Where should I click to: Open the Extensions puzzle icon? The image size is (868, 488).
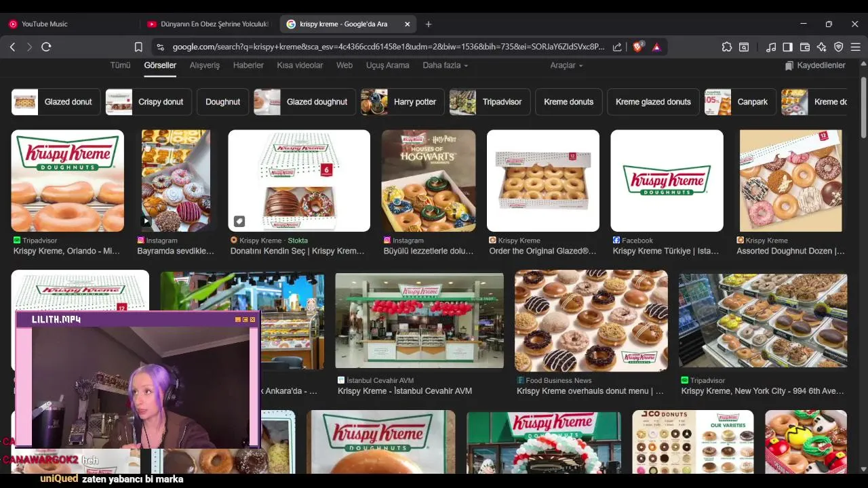[x=727, y=47]
